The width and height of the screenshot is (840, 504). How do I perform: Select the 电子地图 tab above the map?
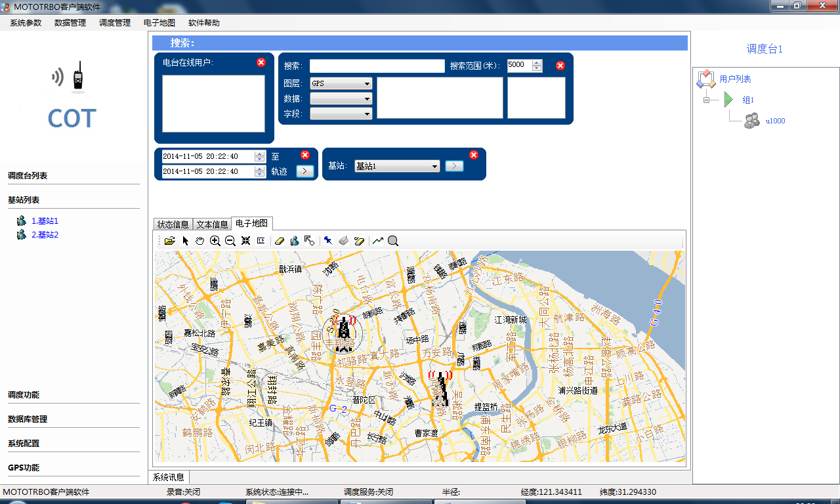pos(252,224)
